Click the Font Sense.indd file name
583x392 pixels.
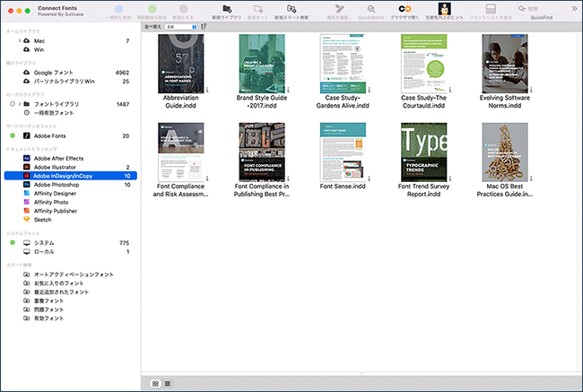(x=343, y=187)
